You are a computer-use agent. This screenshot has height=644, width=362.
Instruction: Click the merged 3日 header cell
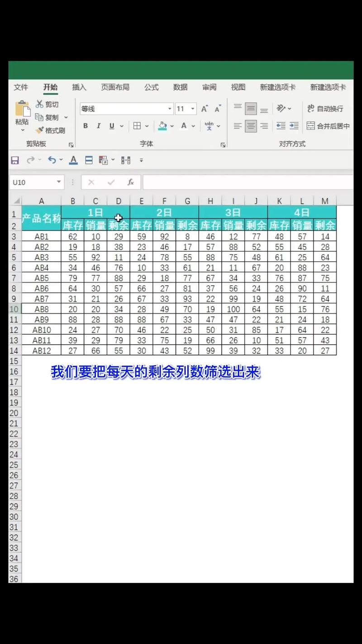[x=233, y=212]
